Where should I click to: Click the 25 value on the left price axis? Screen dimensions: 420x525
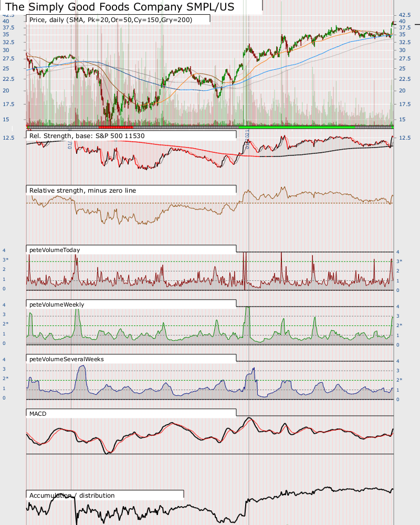(6, 68)
